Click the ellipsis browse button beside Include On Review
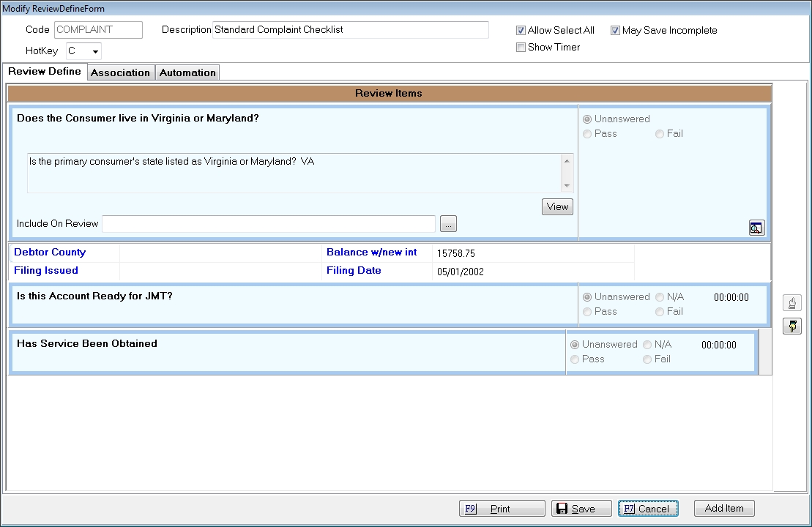Viewport: 812px width, 527px height. pos(449,225)
